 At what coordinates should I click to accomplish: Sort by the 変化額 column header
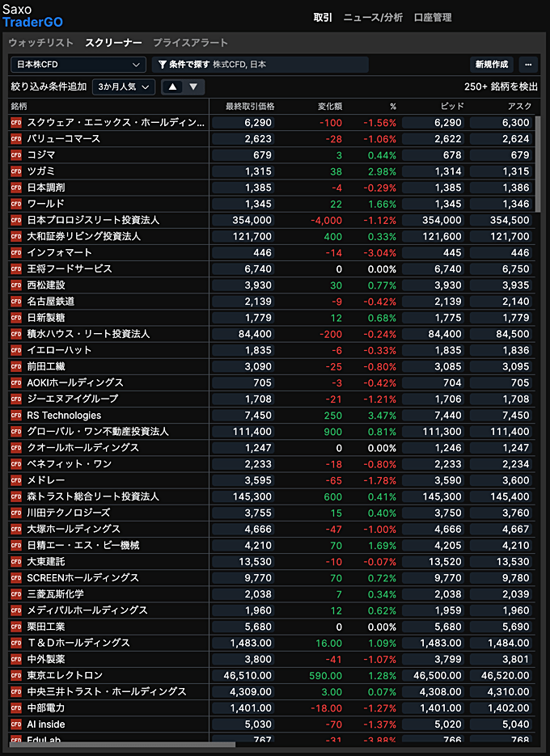(330, 107)
